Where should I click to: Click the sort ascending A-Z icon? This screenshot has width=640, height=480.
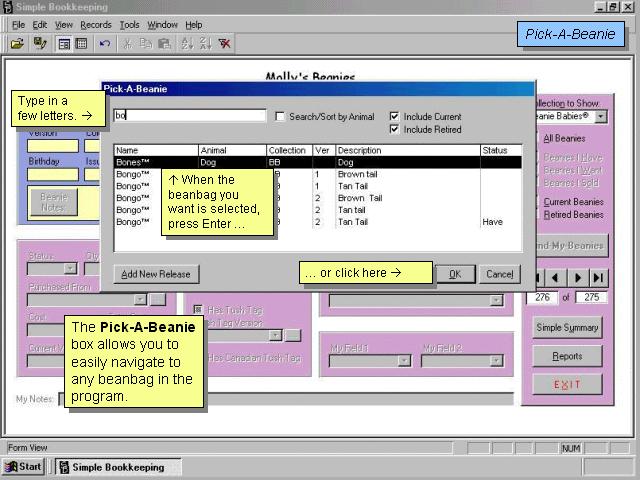(186, 44)
